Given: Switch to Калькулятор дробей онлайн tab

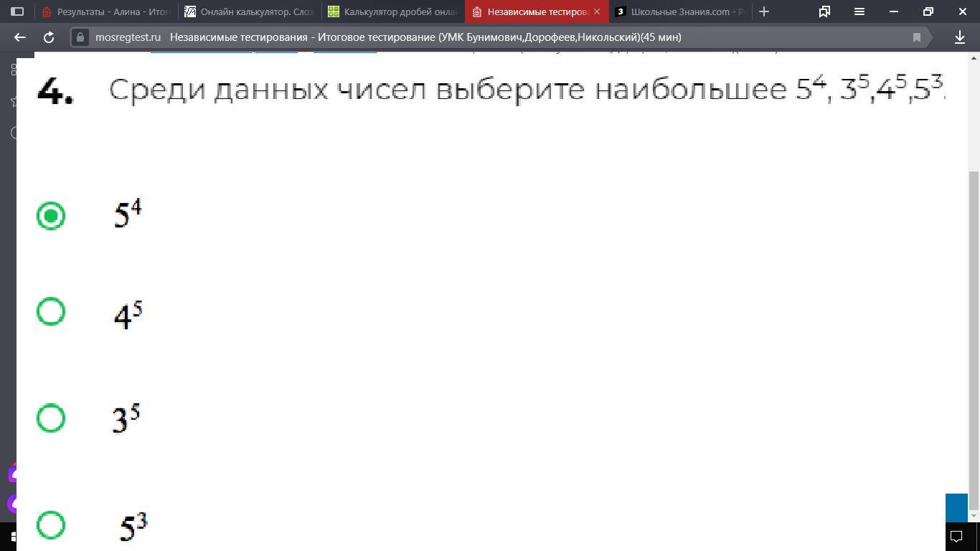Looking at the screenshot, I should pos(392,11).
